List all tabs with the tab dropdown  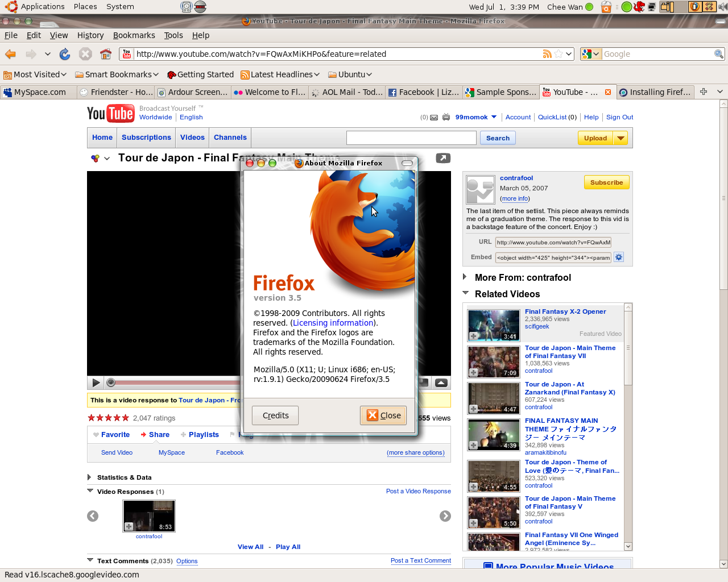coord(720,92)
